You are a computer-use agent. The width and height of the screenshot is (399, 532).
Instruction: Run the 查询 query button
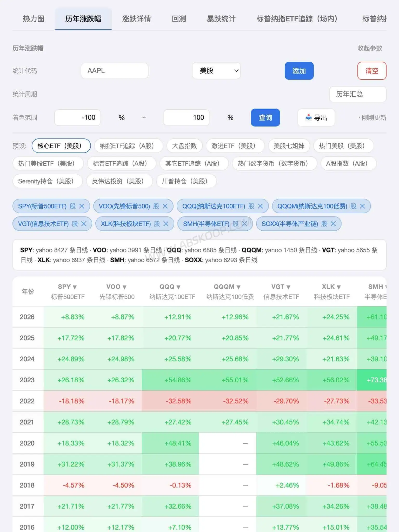click(265, 117)
